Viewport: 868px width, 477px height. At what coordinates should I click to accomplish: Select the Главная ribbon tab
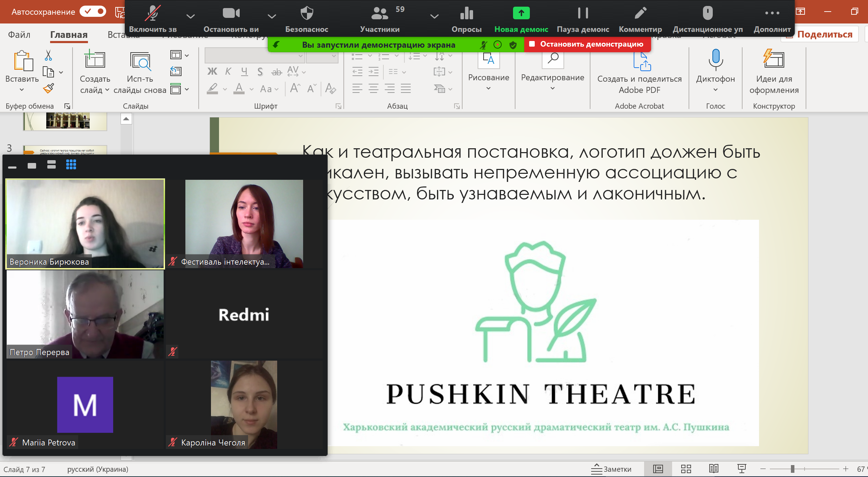pos(69,35)
